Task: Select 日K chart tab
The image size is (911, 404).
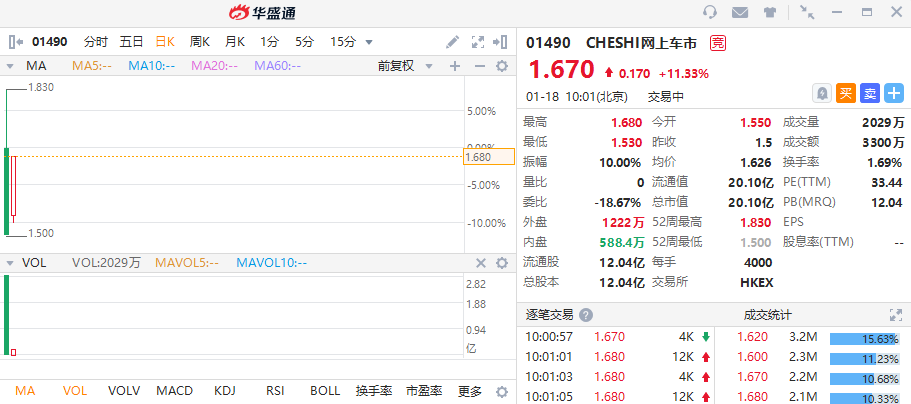Action: (165, 42)
